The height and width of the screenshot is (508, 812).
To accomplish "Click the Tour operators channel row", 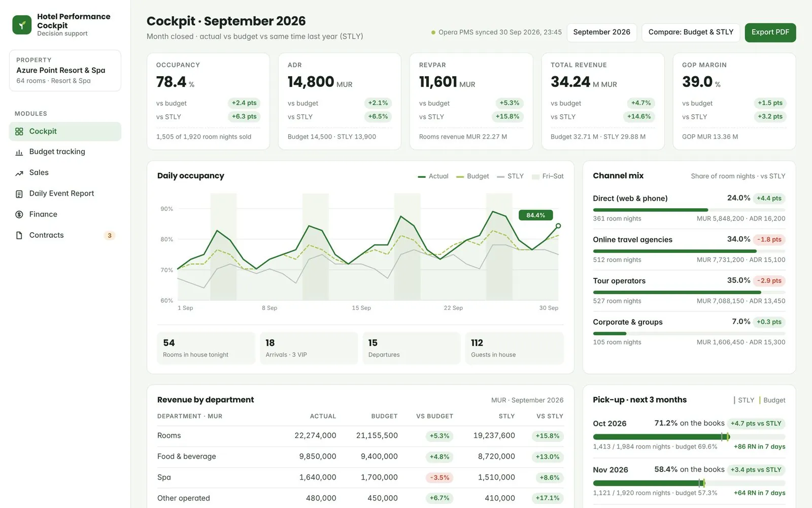I will 689,291.
